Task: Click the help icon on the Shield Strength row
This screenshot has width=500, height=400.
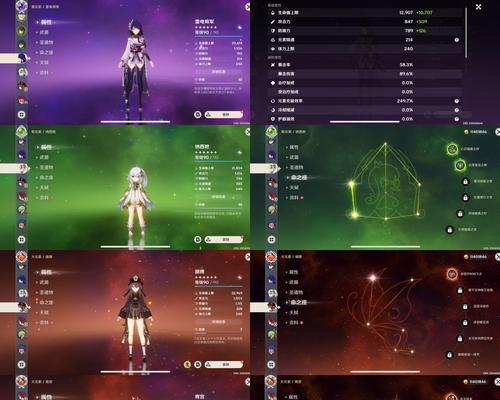Action: click(456, 119)
